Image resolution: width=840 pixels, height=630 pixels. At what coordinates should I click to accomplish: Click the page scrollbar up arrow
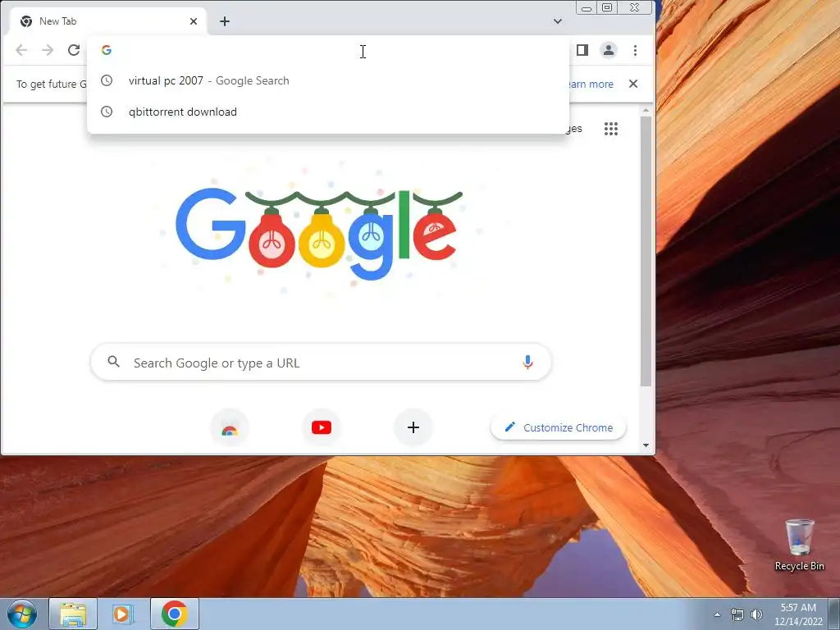(646, 111)
